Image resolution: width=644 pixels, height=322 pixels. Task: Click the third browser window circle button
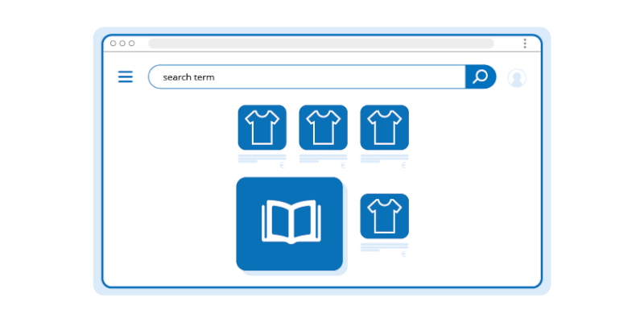point(131,43)
